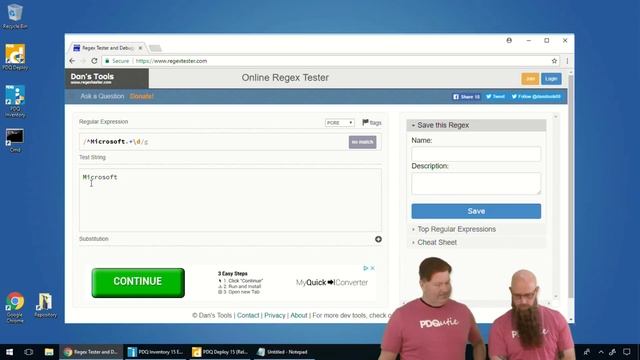Bookmark this page with the star icon
640x360 pixels.
554,61
